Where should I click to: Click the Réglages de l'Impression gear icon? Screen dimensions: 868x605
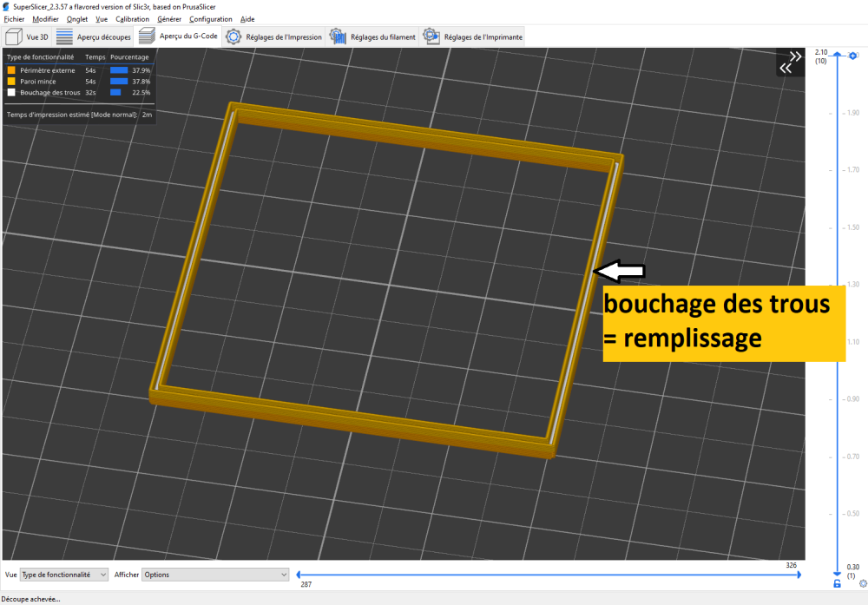click(x=233, y=36)
